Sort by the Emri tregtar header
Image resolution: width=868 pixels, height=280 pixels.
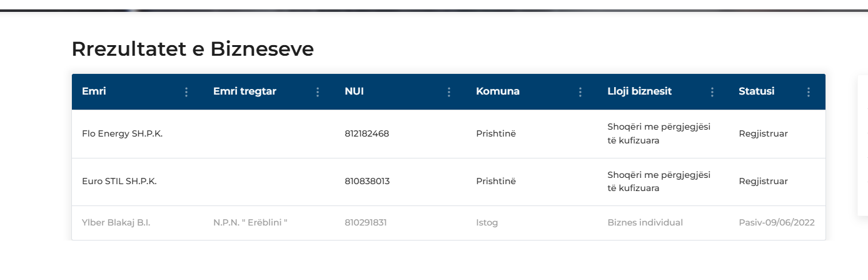[x=245, y=91]
